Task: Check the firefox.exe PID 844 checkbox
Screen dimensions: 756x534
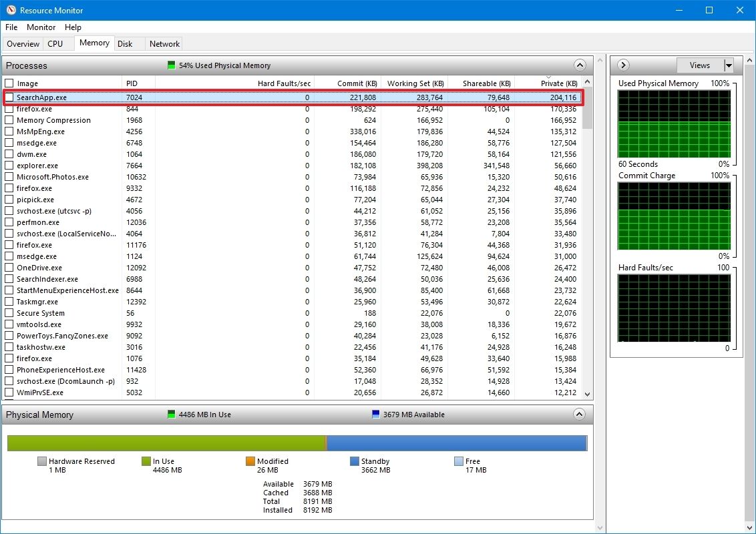Action: tap(9, 108)
